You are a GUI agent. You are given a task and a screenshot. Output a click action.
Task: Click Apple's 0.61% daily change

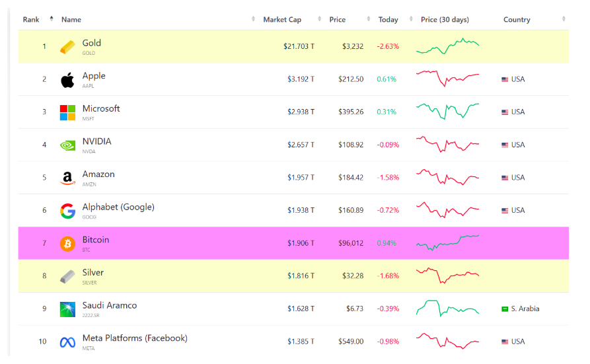pos(387,79)
